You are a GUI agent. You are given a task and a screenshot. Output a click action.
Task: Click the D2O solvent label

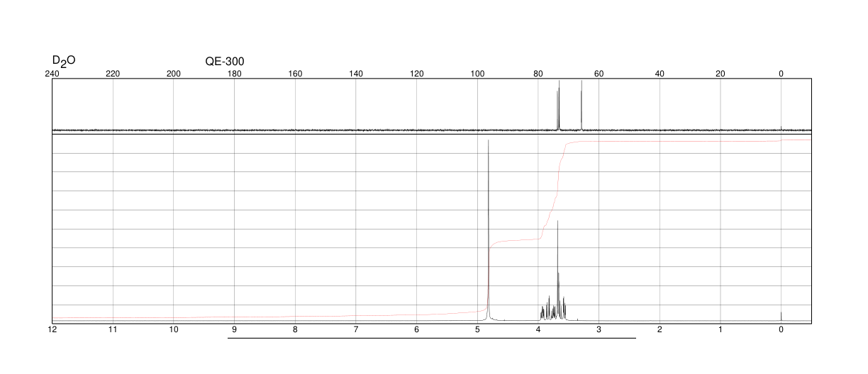pos(64,61)
